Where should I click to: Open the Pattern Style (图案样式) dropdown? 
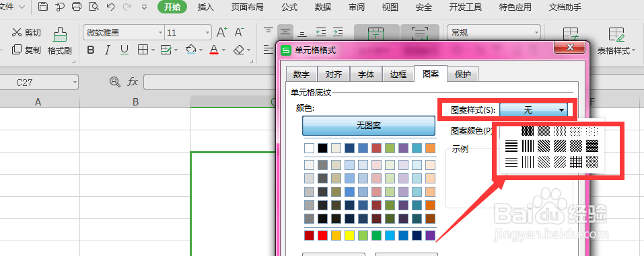pyautogui.click(x=534, y=110)
